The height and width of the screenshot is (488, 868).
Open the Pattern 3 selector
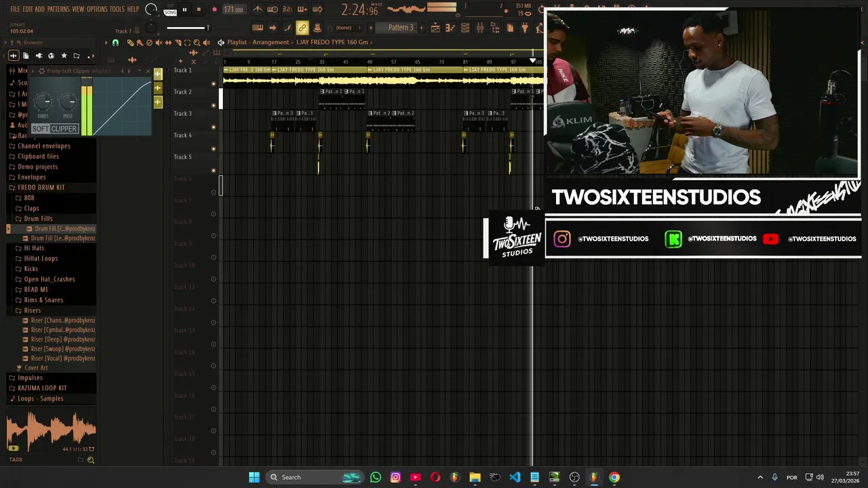pyautogui.click(x=400, y=28)
